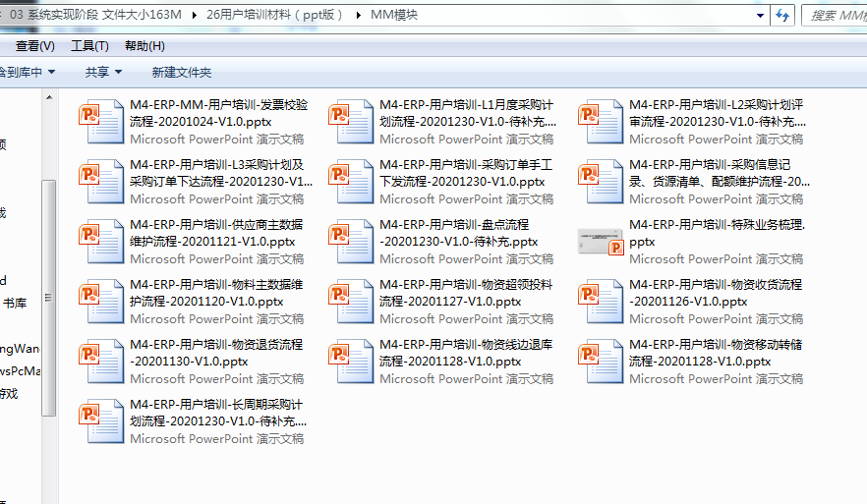Image resolution: width=867 pixels, height=504 pixels.
Task: Click the refresh button beside the address bar
Action: [783, 16]
